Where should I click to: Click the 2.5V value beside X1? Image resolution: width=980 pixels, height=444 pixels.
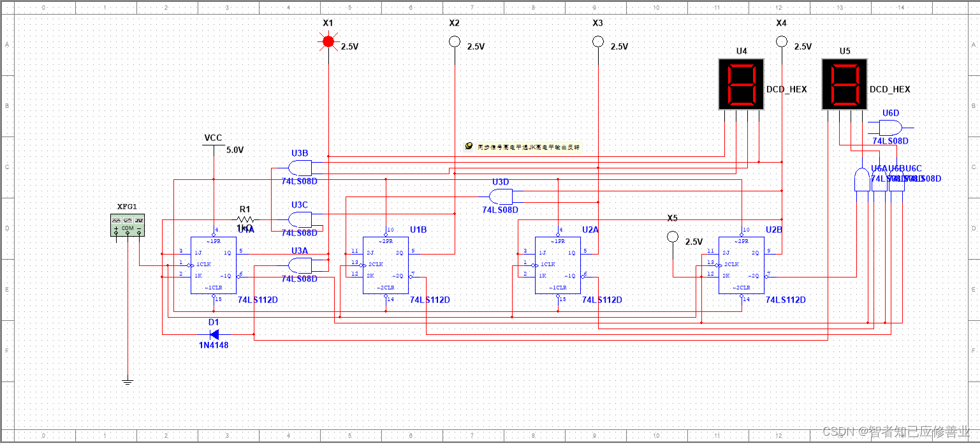(x=350, y=47)
